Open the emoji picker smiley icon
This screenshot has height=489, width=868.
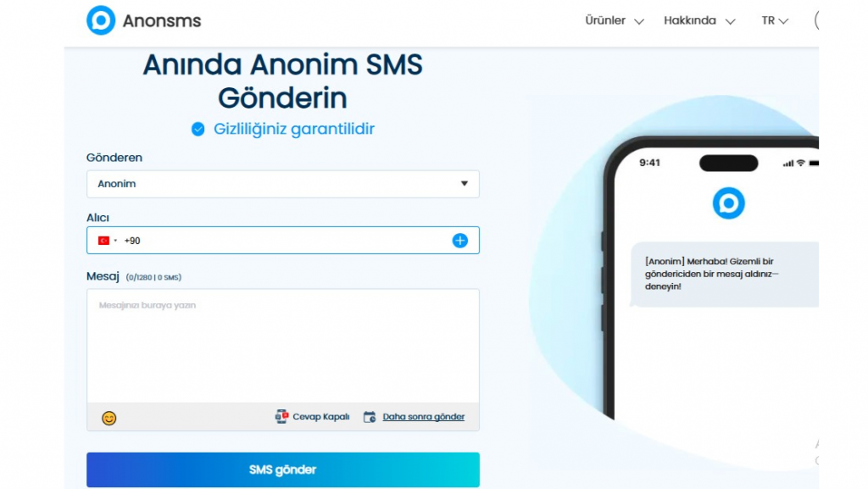tap(109, 418)
